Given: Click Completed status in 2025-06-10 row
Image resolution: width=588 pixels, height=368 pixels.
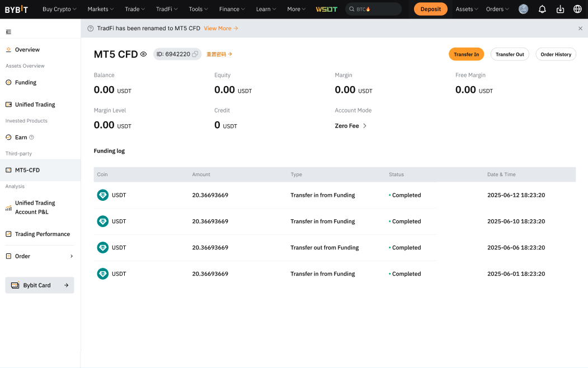Looking at the screenshot, I should [405, 221].
